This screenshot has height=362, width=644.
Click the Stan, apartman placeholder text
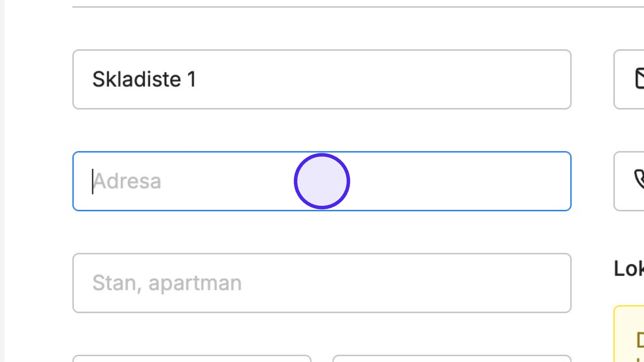(x=167, y=283)
